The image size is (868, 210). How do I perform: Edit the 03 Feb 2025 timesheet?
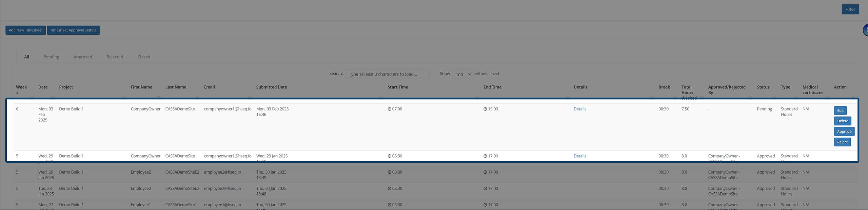(x=840, y=110)
